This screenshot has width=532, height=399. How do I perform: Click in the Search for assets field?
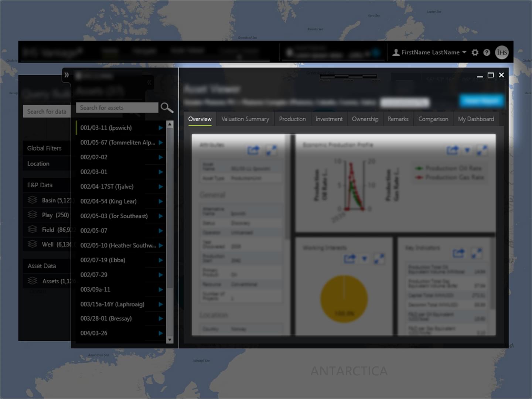(x=117, y=108)
